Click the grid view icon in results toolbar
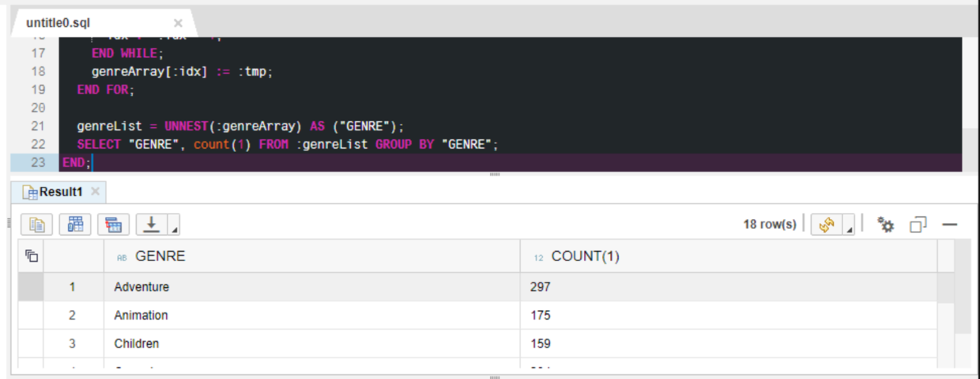Image resolution: width=980 pixels, height=379 pixels. 75,225
